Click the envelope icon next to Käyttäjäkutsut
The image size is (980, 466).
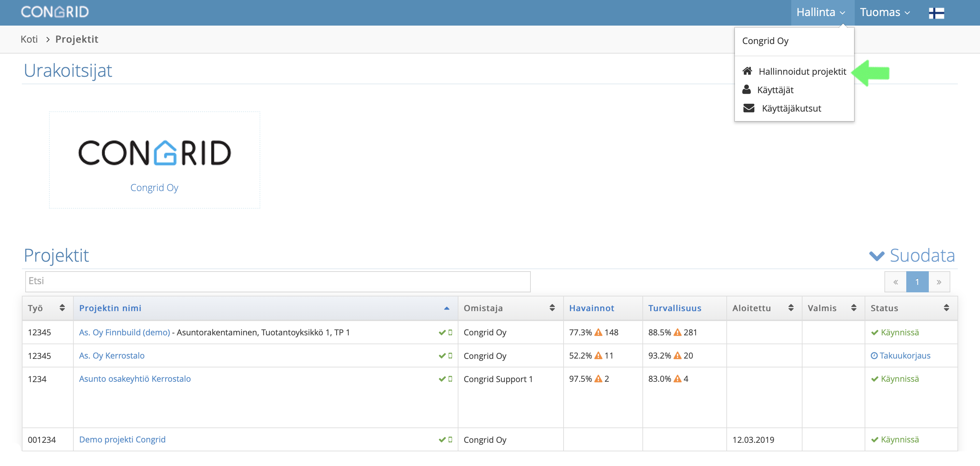pyautogui.click(x=748, y=108)
